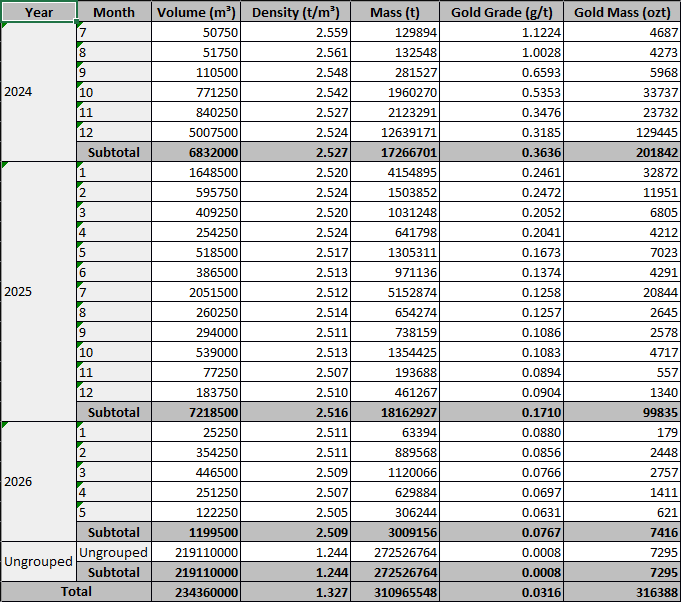681x602 pixels.
Task: Click volume cell 595750
Action: pos(196,192)
